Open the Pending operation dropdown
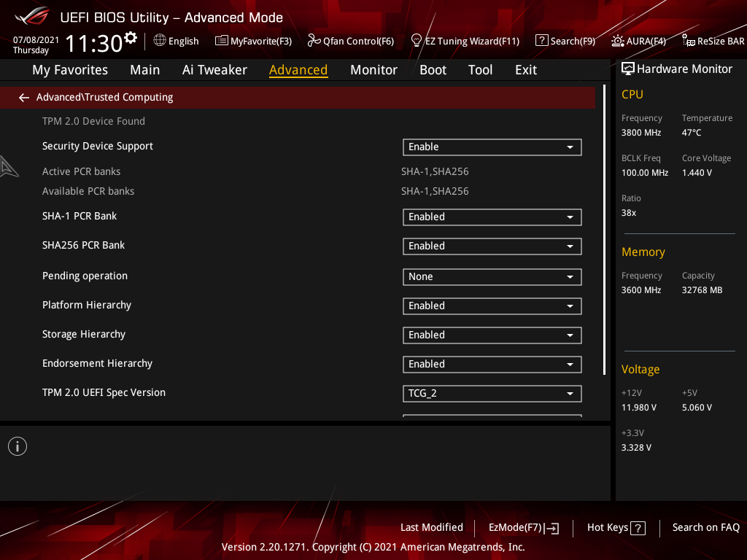The image size is (747, 560). click(x=492, y=276)
